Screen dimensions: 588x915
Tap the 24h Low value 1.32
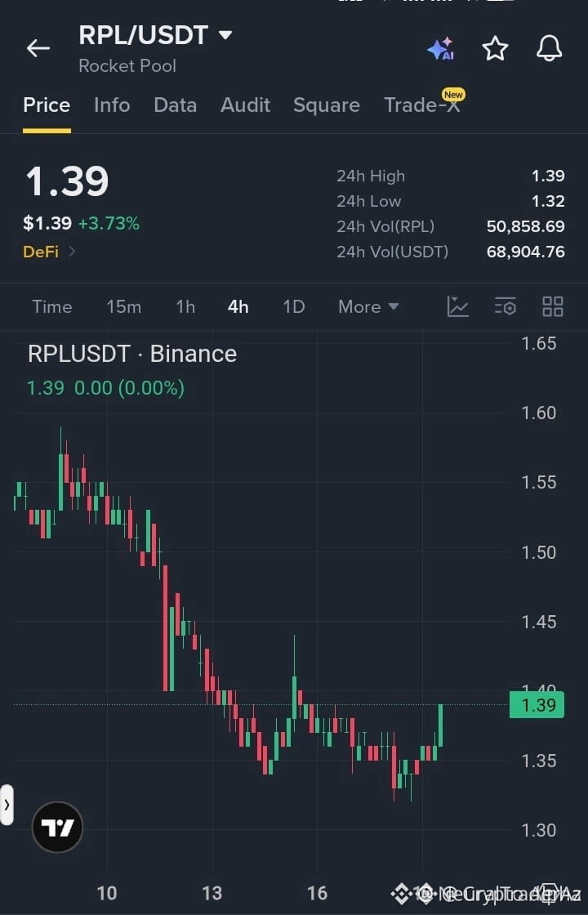[x=548, y=201]
